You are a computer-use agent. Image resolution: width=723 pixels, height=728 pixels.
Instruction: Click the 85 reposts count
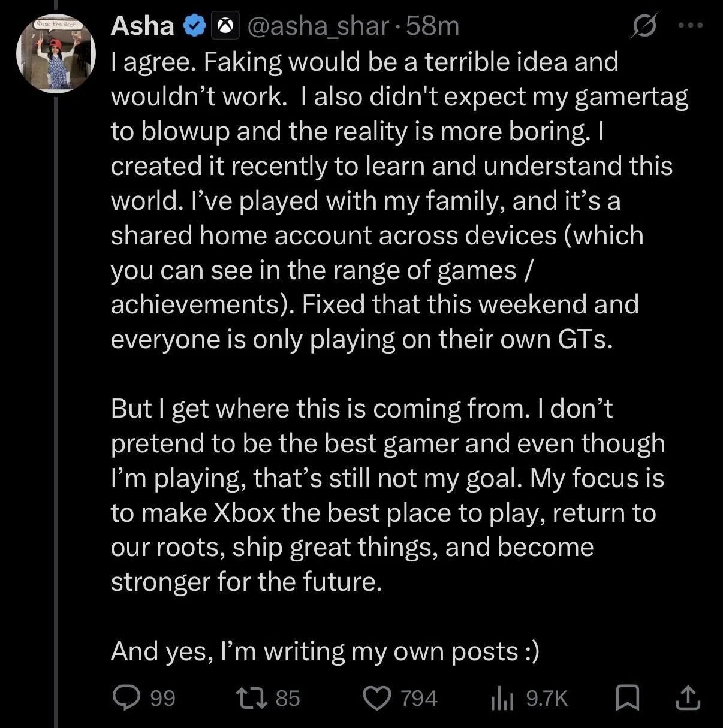[288, 699]
